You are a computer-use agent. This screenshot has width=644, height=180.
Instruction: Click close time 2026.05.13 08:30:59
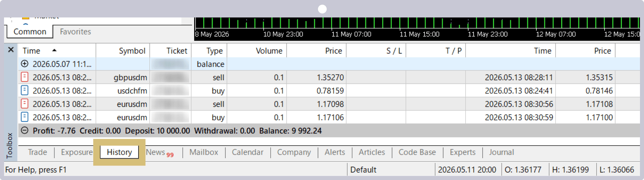[x=519, y=118]
